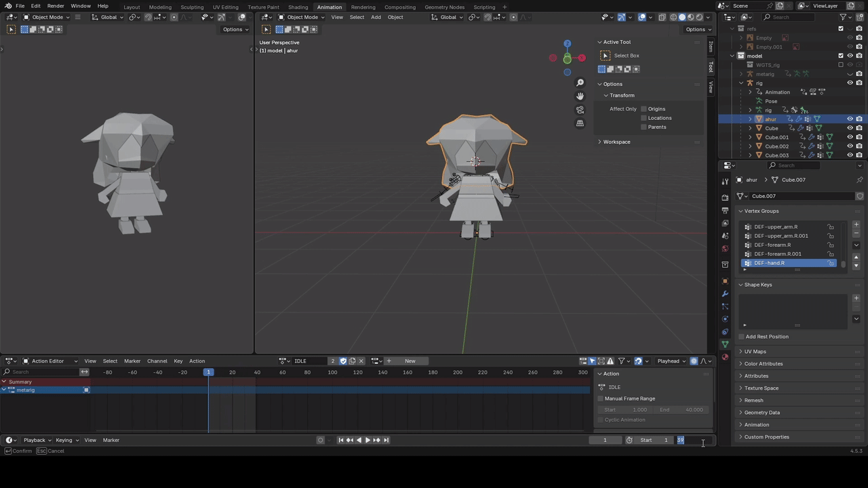Switch perspective/orthographic with the grid icon

pyautogui.click(x=580, y=123)
